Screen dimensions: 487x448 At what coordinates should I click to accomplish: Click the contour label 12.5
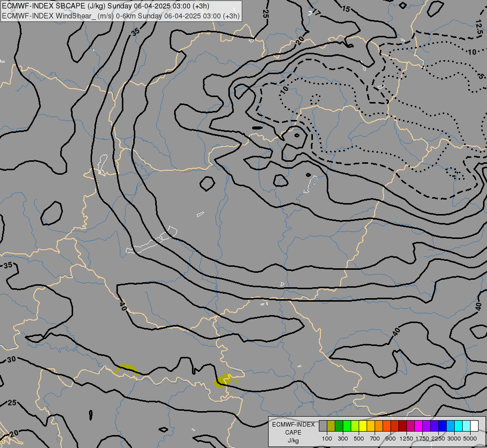(480, 27)
